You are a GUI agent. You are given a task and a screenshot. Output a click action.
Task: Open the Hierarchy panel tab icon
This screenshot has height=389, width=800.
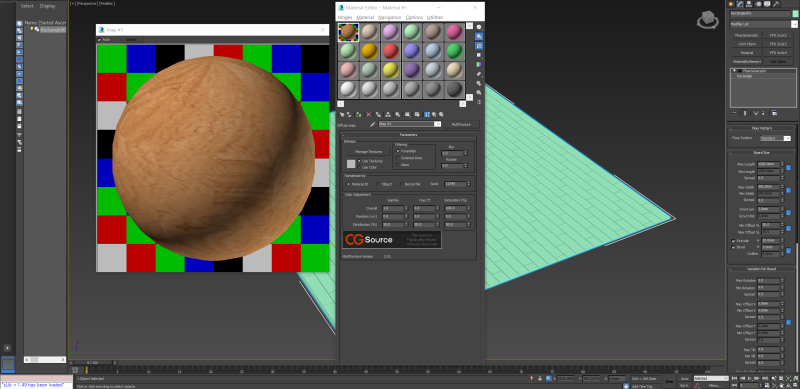[749, 4]
